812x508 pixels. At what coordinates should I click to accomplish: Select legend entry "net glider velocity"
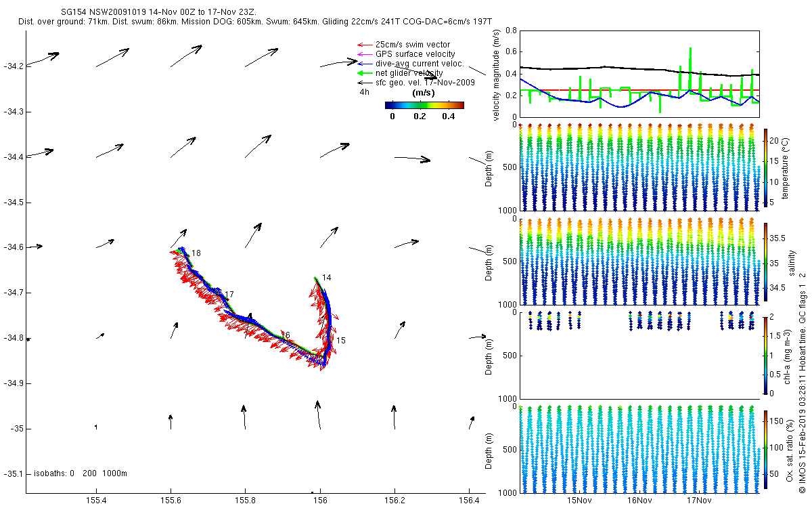(x=409, y=72)
